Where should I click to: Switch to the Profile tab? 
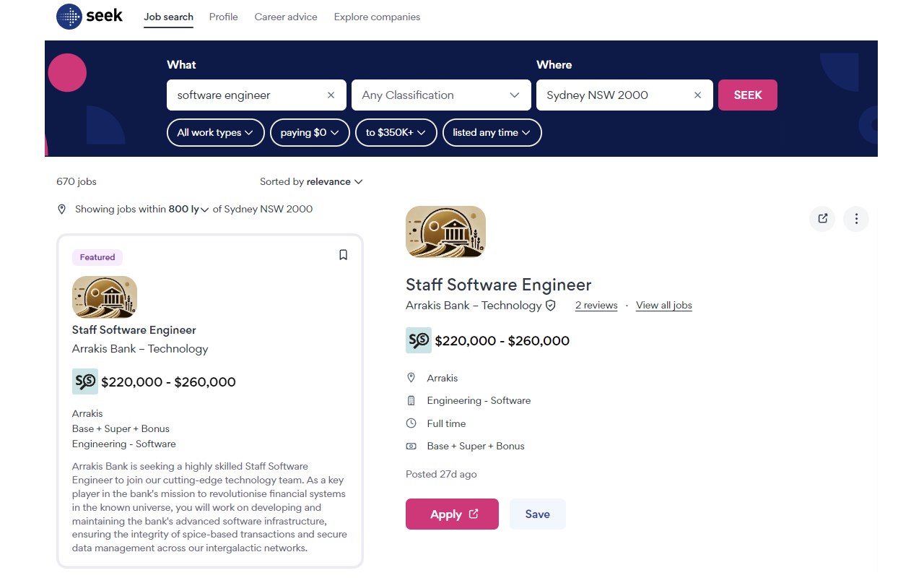coord(223,17)
